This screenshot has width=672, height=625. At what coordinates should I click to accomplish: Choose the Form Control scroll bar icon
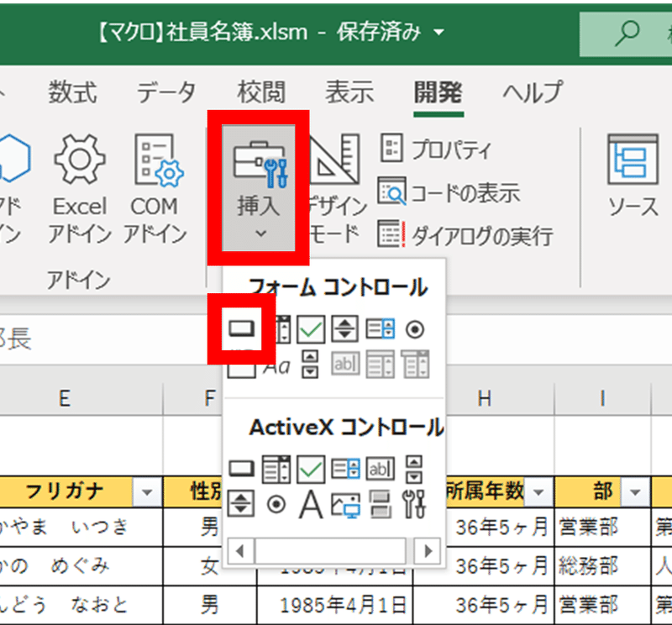(x=310, y=365)
